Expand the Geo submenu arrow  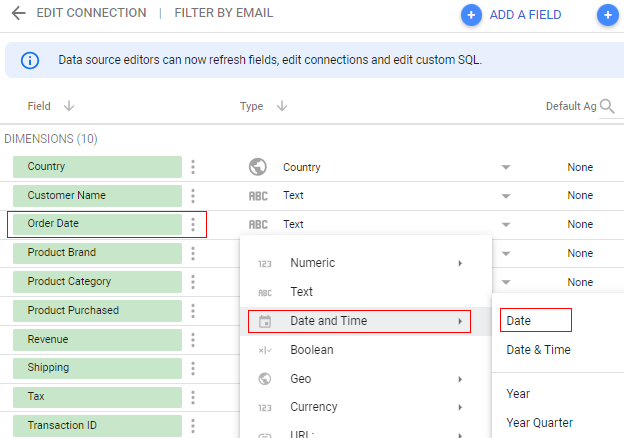[x=460, y=379]
